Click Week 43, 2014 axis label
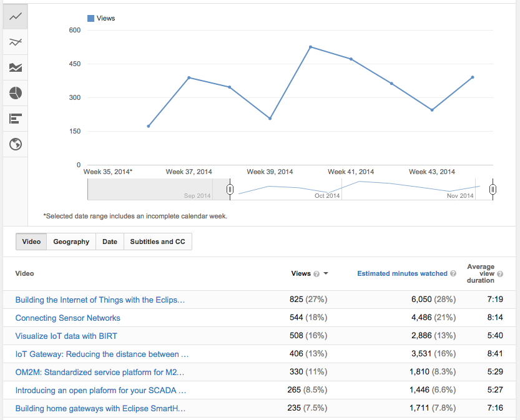The height and width of the screenshot is (420, 520). point(432,172)
